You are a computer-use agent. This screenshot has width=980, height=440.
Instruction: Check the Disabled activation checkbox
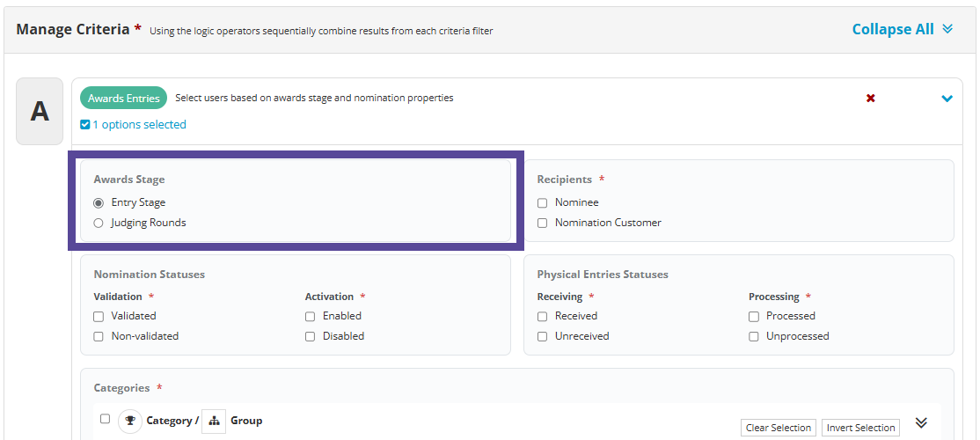click(310, 337)
